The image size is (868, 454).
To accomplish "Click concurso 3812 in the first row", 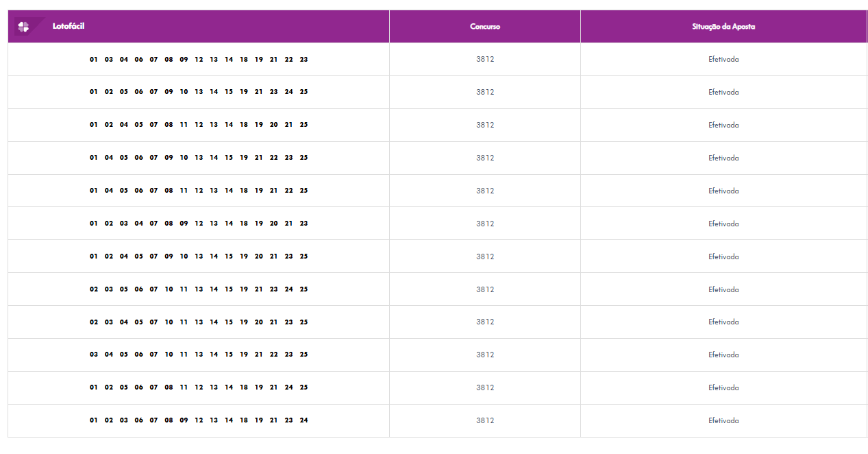I will tap(485, 60).
